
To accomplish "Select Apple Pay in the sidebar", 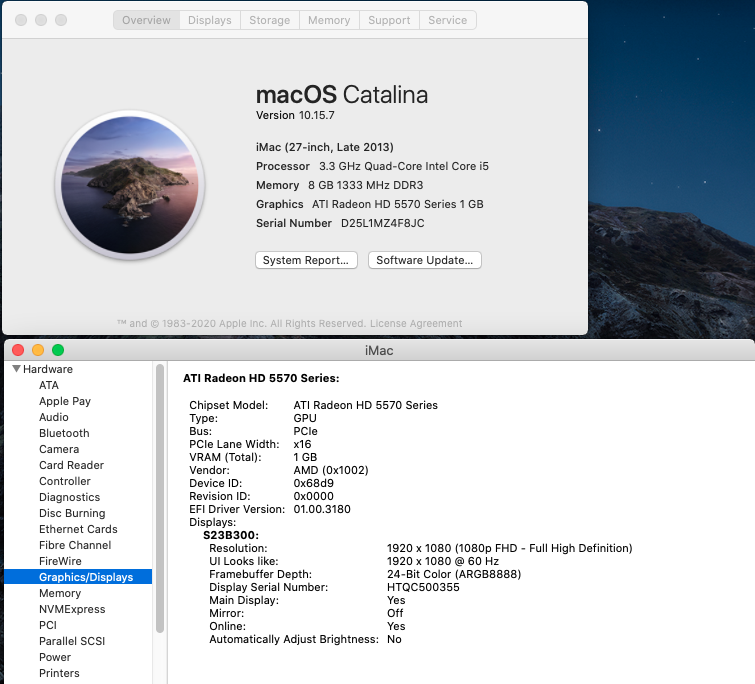I will (x=65, y=401).
